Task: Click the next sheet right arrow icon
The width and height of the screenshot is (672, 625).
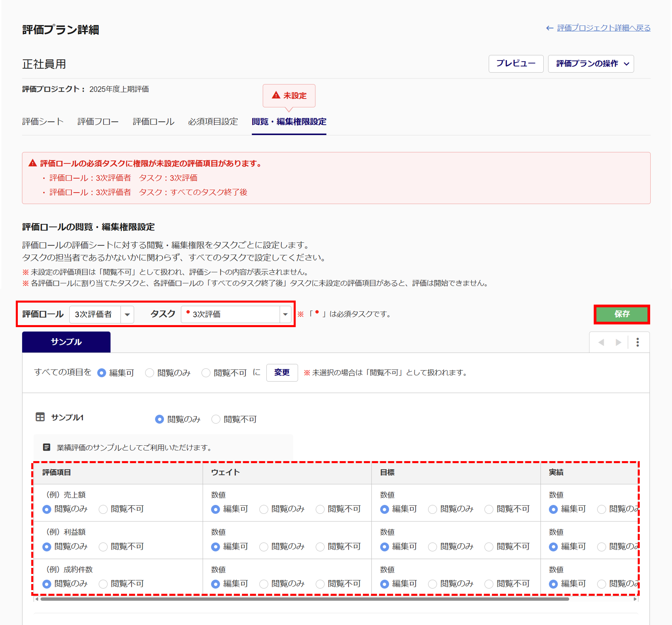Action: point(618,342)
